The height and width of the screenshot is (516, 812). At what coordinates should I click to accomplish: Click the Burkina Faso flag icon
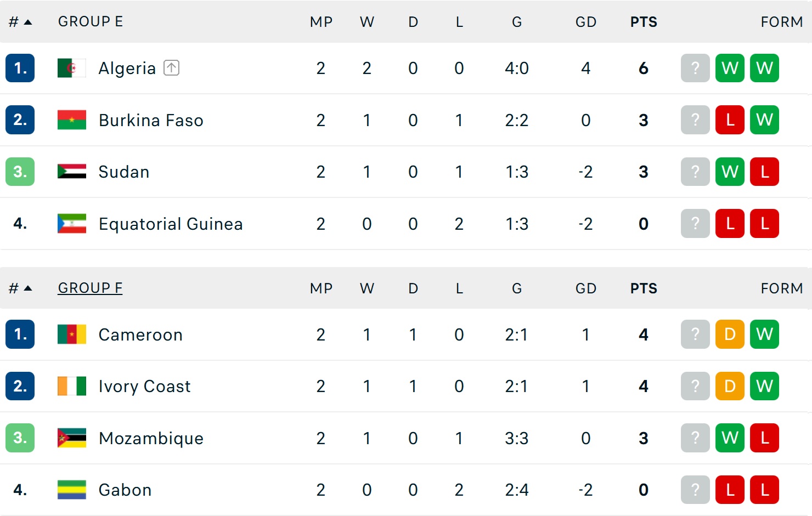[x=71, y=120]
